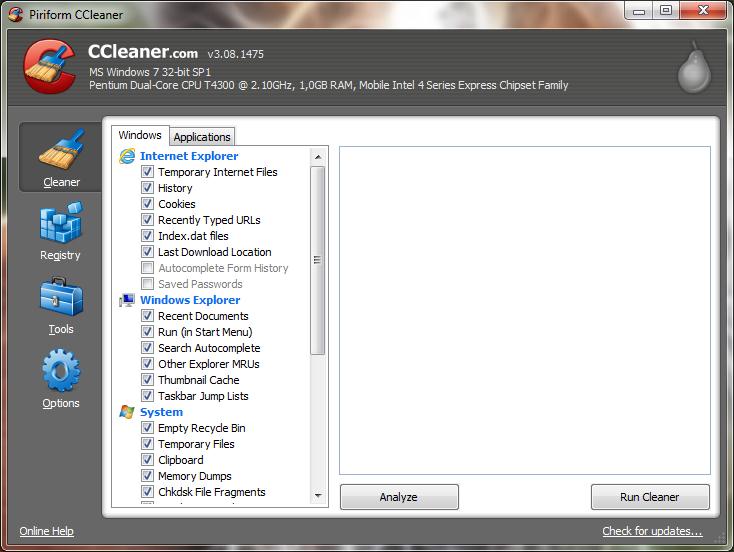
Task: Uncheck Taskbar Jump Lists
Action: (147, 396)
